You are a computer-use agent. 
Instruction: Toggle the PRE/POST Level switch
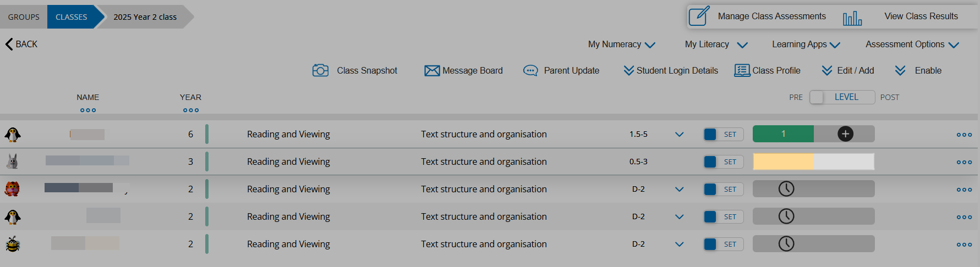tap(842, 97)
